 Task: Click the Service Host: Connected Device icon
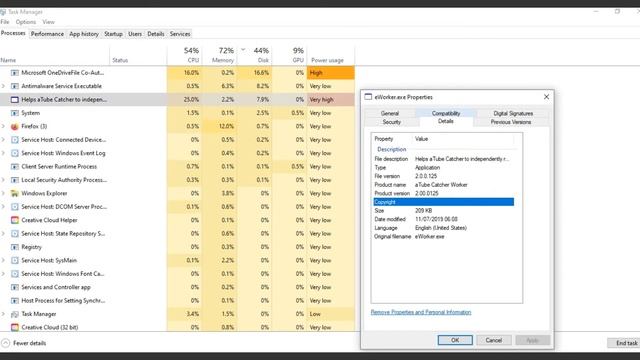[15, 140]
